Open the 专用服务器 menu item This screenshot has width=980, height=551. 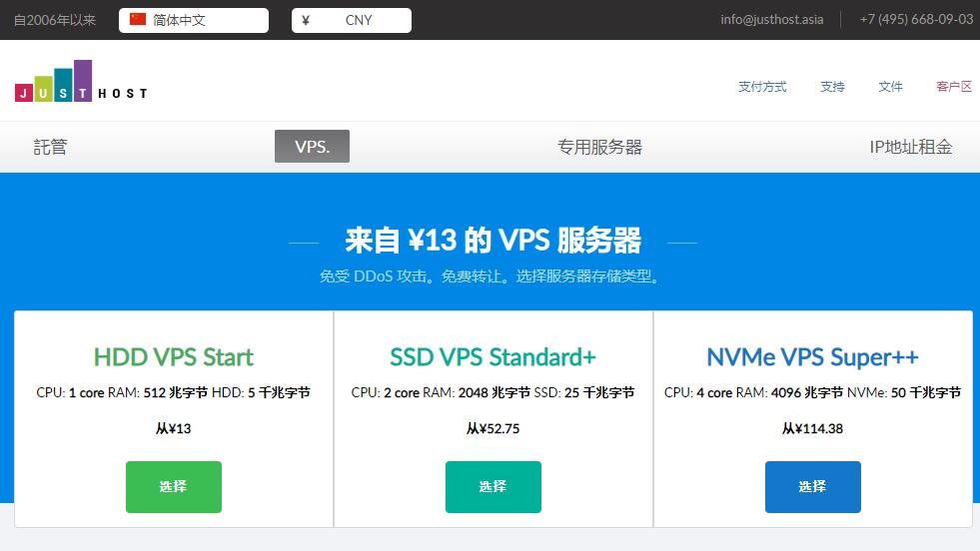point(600,147)
